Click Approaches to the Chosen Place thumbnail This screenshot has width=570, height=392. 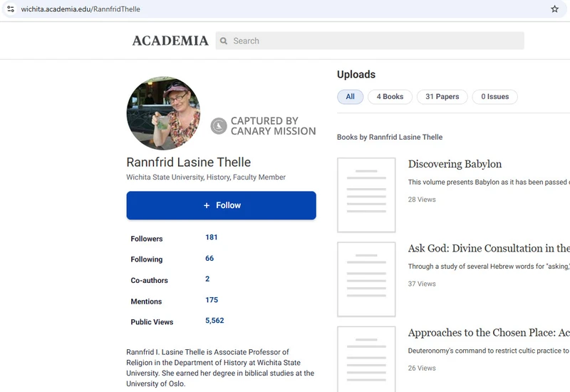(366, 359)
